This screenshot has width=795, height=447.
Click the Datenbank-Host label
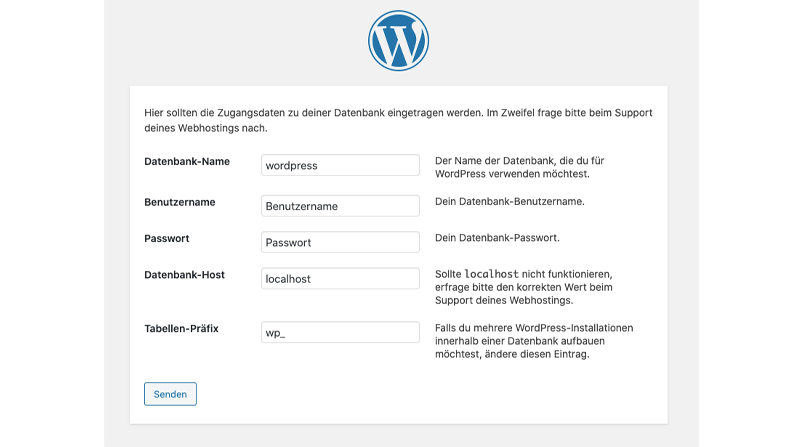tap(184, 275)
